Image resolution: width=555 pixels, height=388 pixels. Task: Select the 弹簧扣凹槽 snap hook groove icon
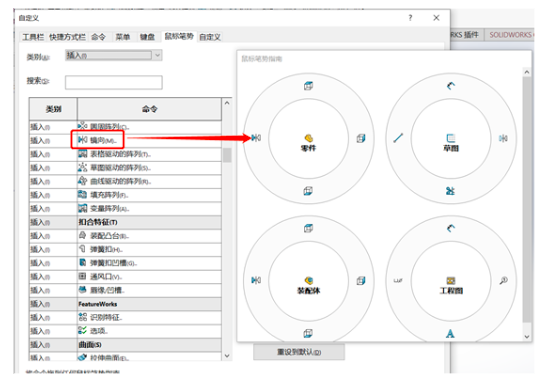pyautogui.click(x=82, y=263)
